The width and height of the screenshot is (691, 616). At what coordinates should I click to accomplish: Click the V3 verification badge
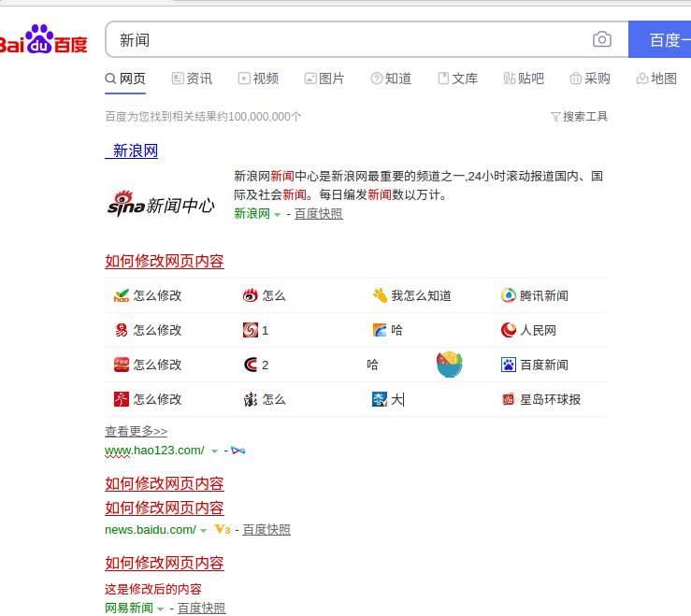tap(223, 529)
